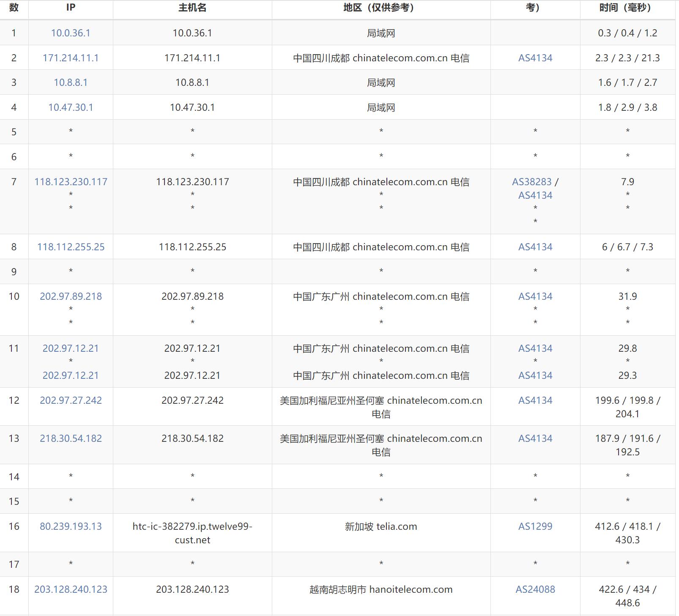Select 局域网 text in hop 4
The height and width of the screenshot is (616, 679).
(381, 107)
